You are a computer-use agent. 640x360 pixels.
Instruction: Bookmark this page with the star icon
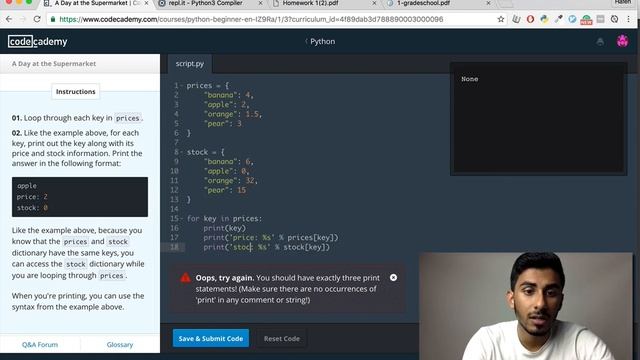point(501,19)
